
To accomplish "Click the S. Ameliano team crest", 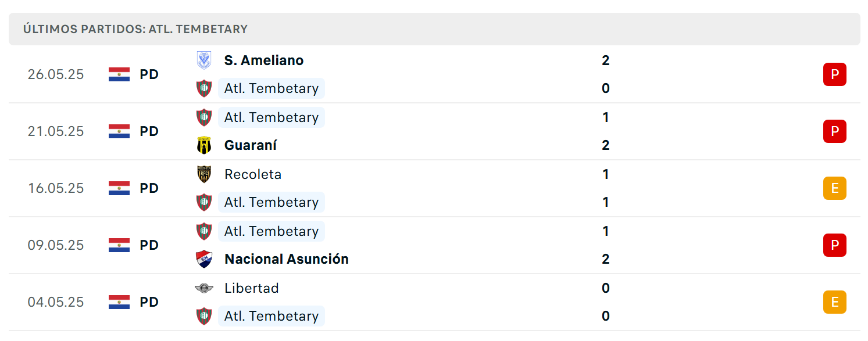I will 204,60.
